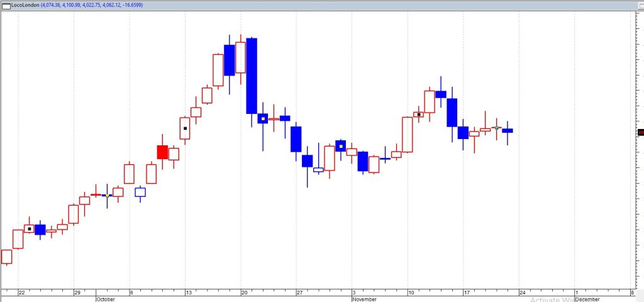Click the black marker on the November 11 candle

pyautogui.click(x=419, y=115)
